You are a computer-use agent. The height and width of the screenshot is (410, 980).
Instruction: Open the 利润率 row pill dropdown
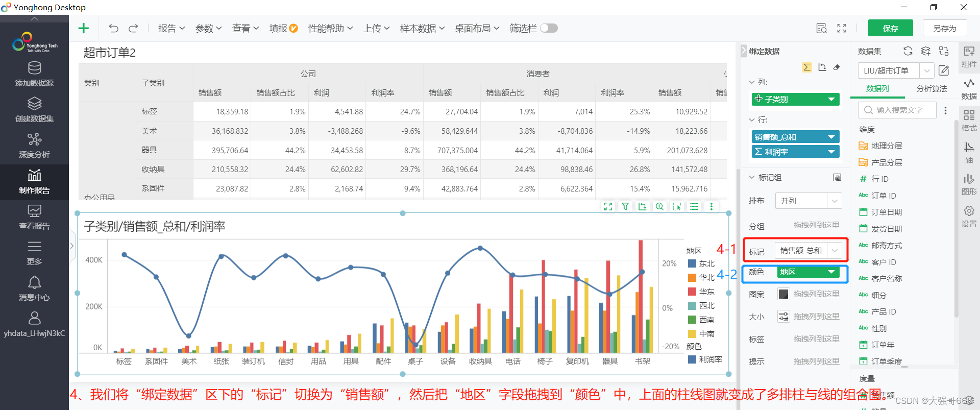click(x=831, y=152)
